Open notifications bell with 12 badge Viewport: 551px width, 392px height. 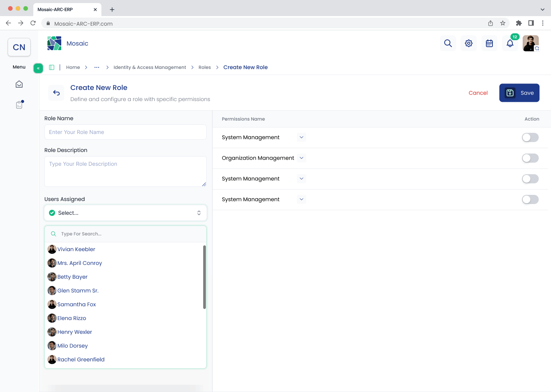(x=510, y=43)
